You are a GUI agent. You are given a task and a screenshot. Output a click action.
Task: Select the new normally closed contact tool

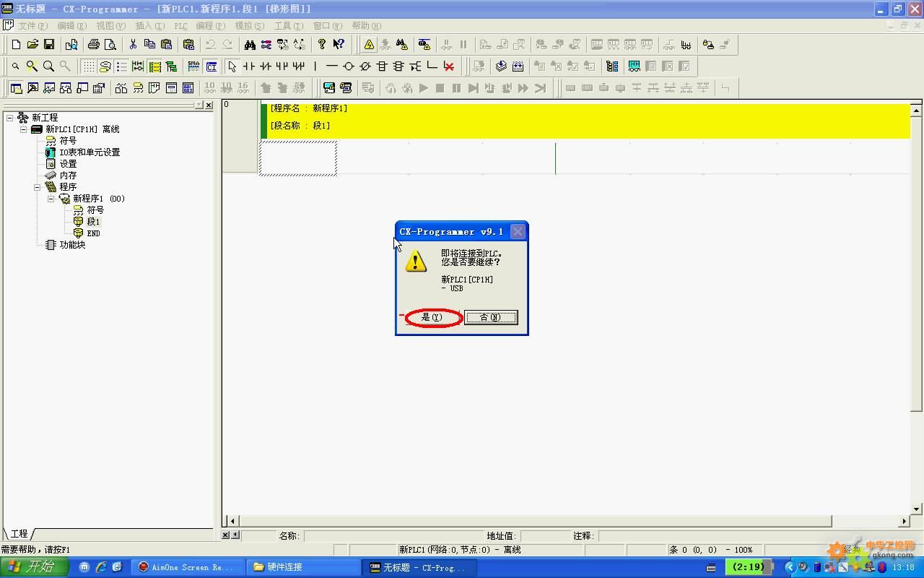point(266,66)
